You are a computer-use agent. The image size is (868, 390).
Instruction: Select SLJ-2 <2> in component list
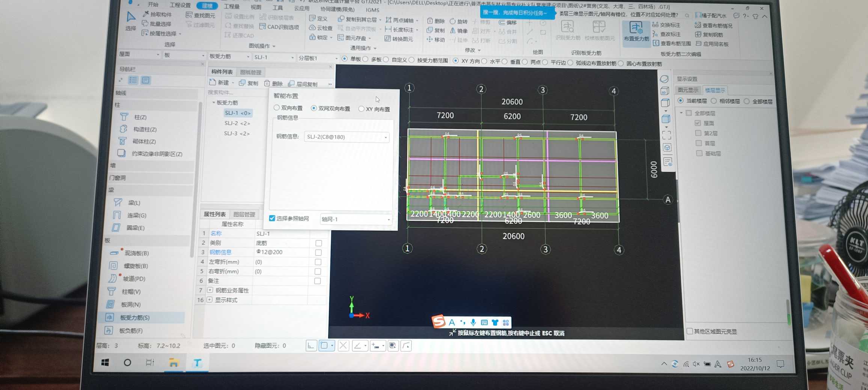[x=237, y=123]
